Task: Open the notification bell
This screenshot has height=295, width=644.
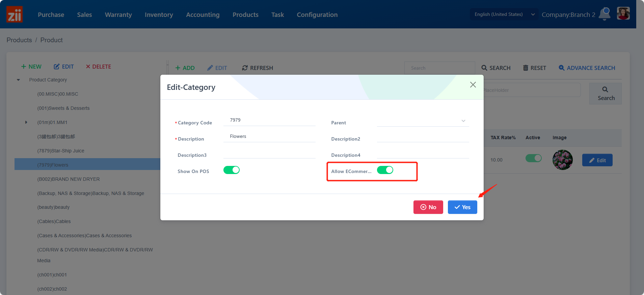Action: (605, 14)
